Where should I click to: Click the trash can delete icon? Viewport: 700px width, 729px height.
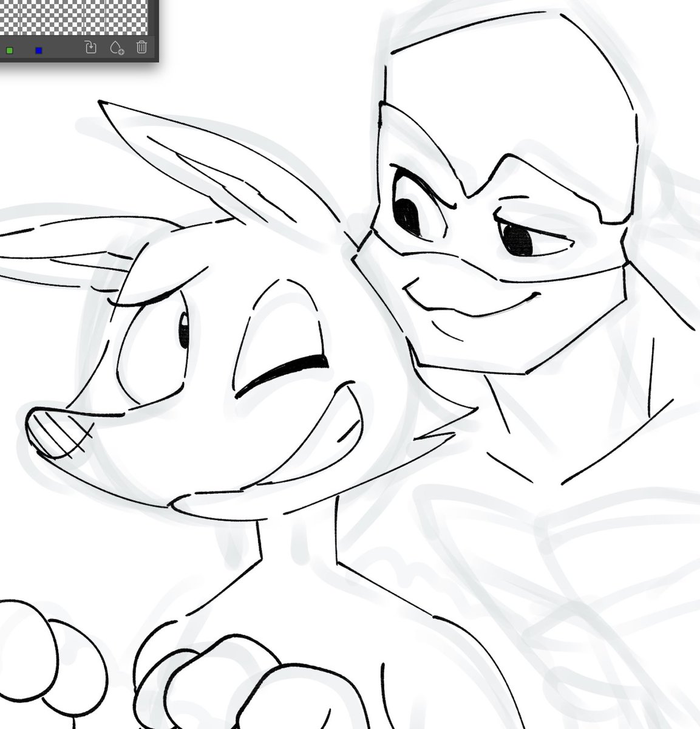(x=141, y=47)
